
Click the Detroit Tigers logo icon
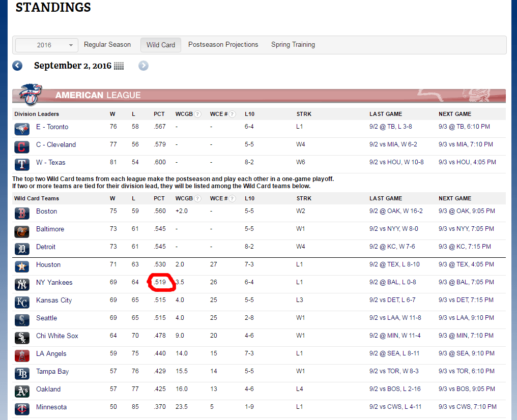click(22, 249)
